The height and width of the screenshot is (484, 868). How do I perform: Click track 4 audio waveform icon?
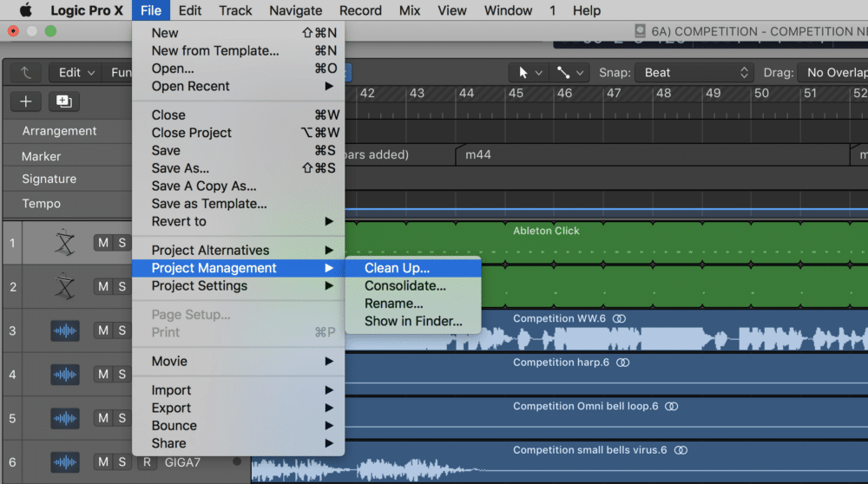[x=65, y=375]
